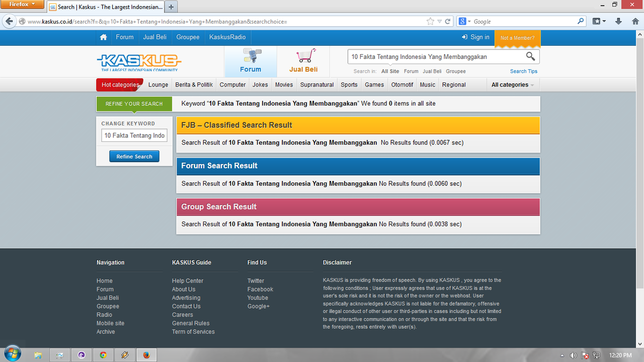Open the bookmarks menu icon in the toolbar
Screen dimensions: 644x362
pos(599,21)
